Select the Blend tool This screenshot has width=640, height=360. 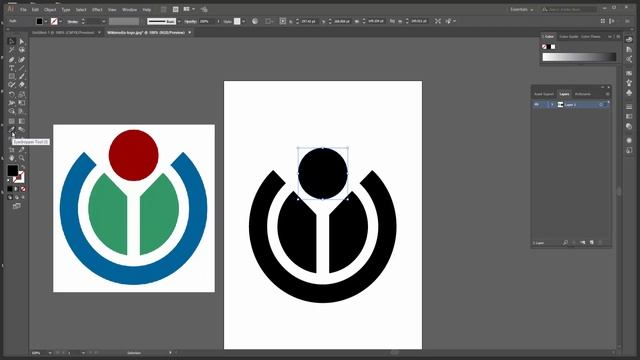click(x=22, y=130)
